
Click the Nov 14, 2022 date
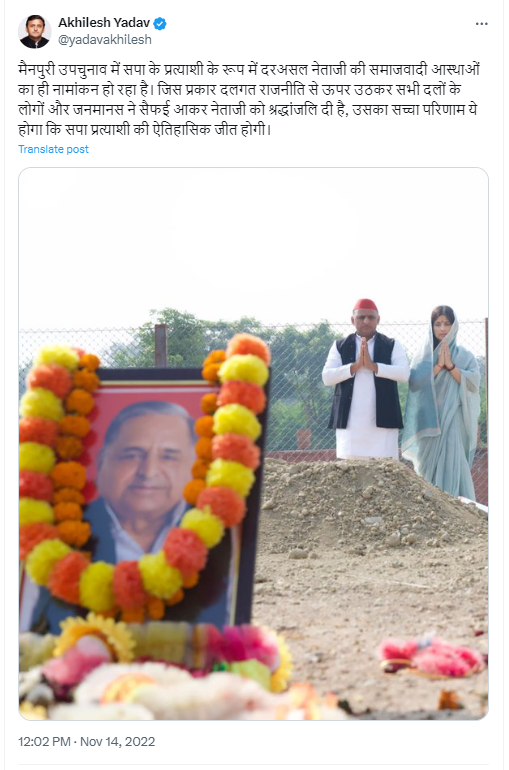117,742
